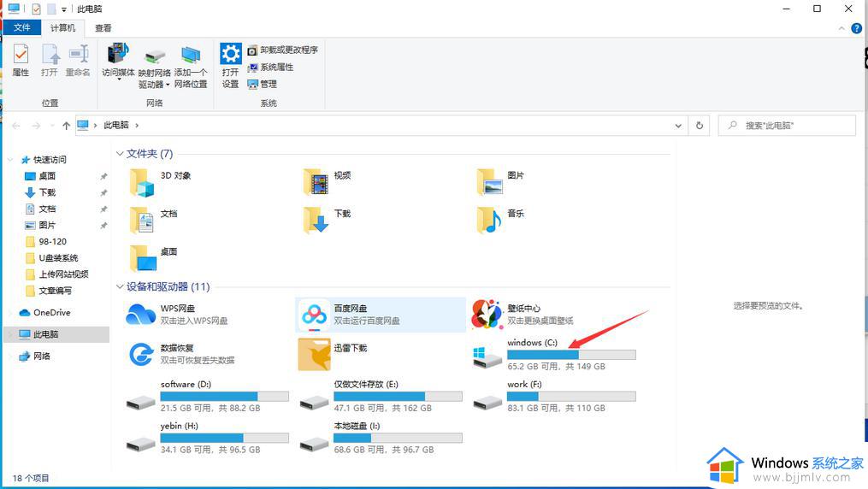The height and width of the screenshot is (489, 868).
Task: Select 下载 in quick access
Action: pyautogui.click(x=47, y=192)
